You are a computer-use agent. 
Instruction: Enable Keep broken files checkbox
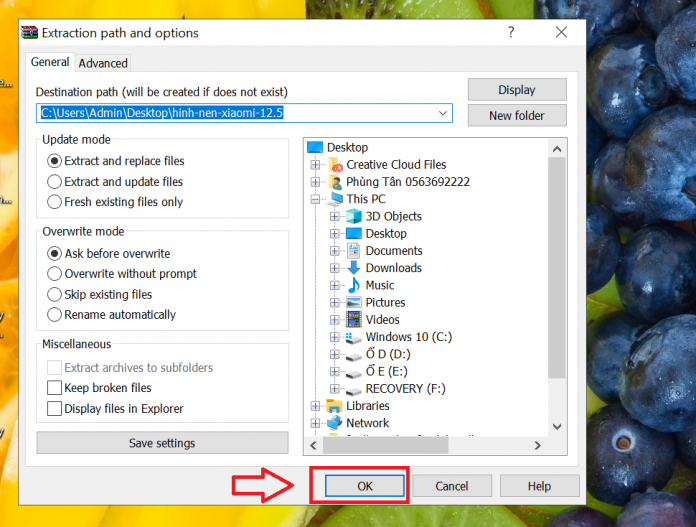pyautogui.click(x=54, y=388)
